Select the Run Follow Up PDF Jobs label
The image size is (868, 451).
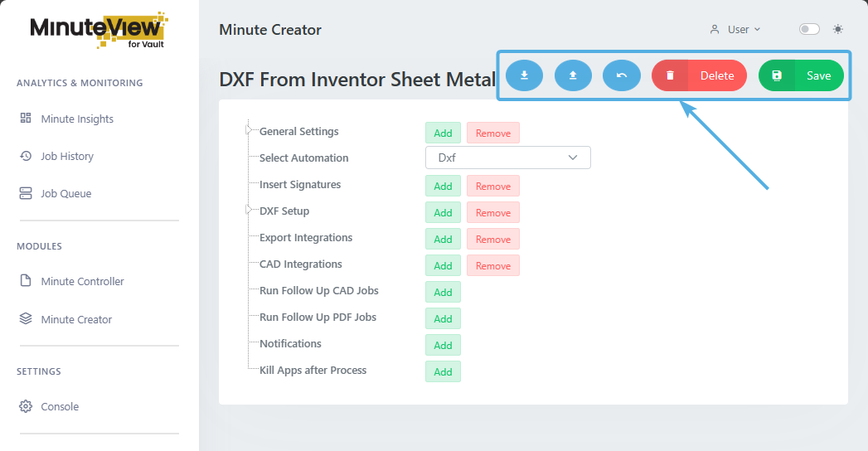click(318, 317)
